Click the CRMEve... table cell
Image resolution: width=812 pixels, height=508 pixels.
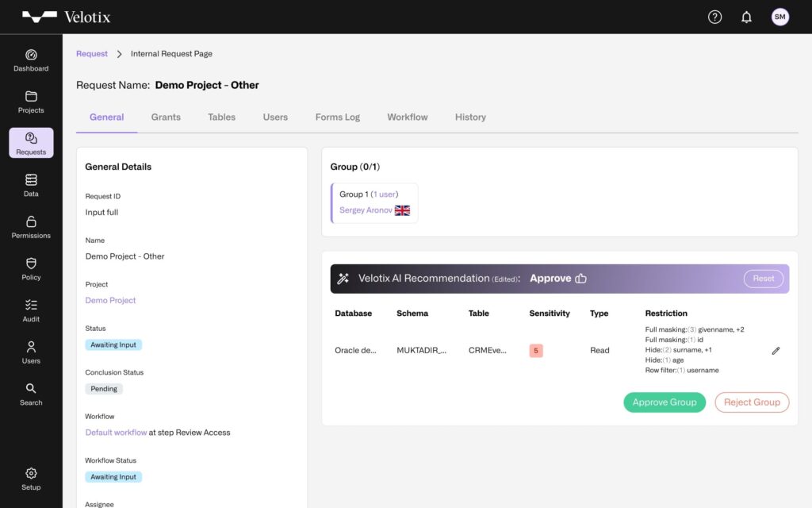pyautogui.click(x=488, y=350)
